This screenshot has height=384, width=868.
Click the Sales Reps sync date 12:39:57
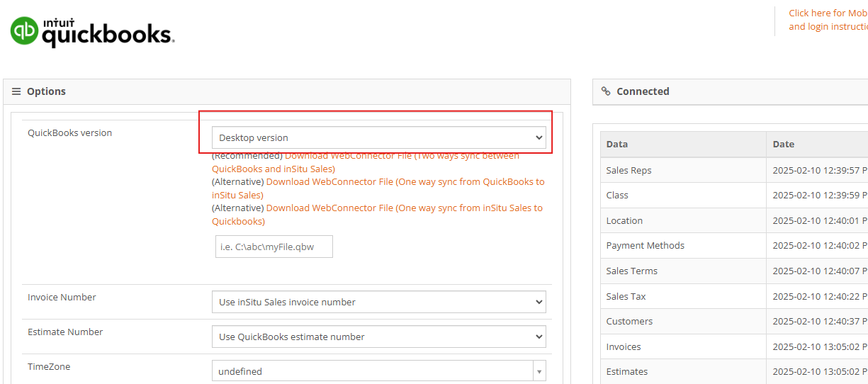(820, 170)
